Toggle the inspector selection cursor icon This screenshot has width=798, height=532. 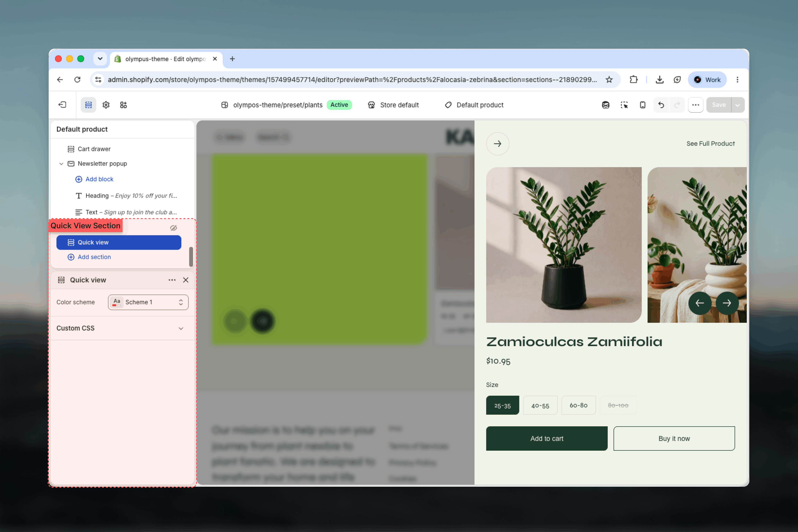(x=624, y=105)
